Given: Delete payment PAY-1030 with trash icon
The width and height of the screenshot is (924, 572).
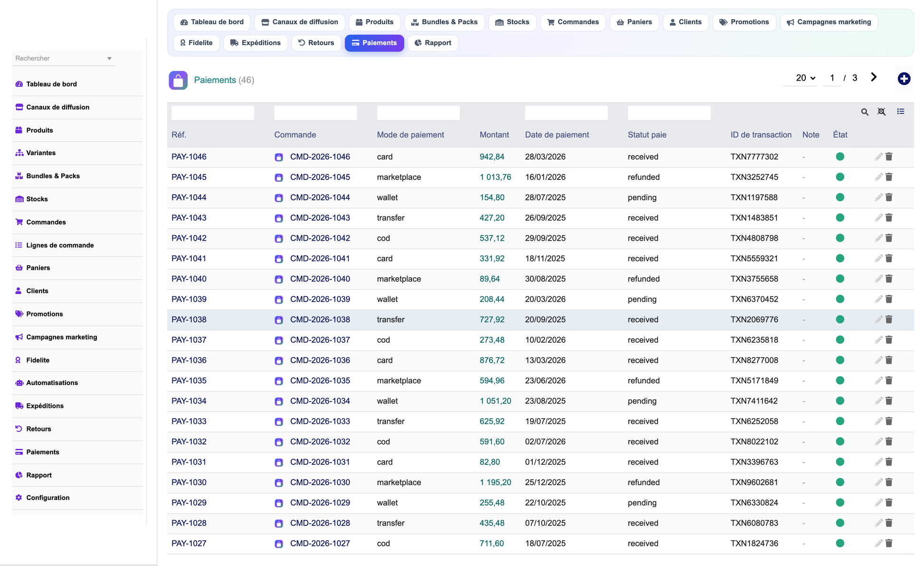Looking at the screenshot, I should pos(889,482).
